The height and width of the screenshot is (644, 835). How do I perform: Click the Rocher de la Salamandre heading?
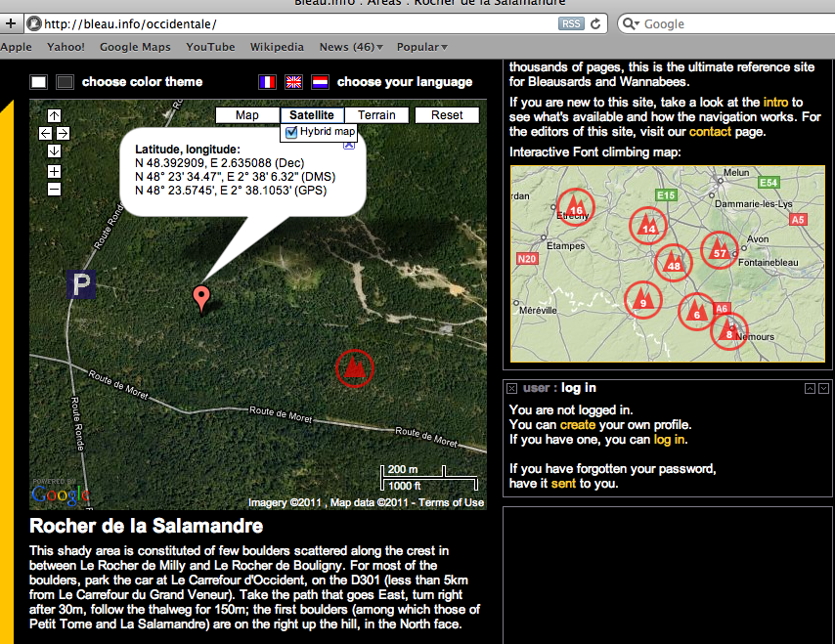click(146, 526)
